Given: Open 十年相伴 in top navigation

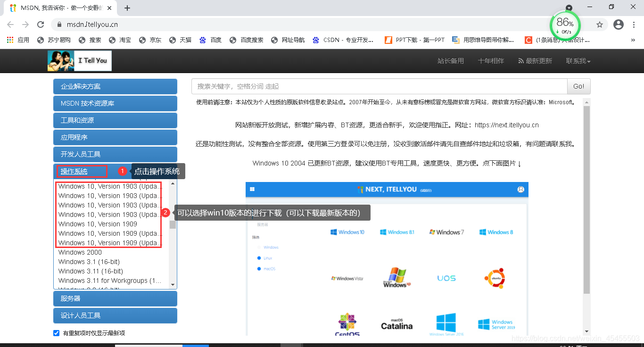Looking at the screenshot, I should tap(491, 61).
